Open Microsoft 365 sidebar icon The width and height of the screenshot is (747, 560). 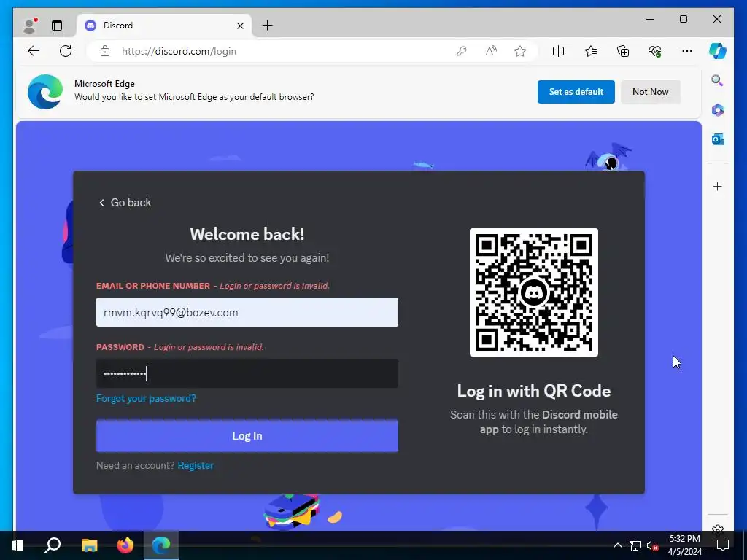718,110
